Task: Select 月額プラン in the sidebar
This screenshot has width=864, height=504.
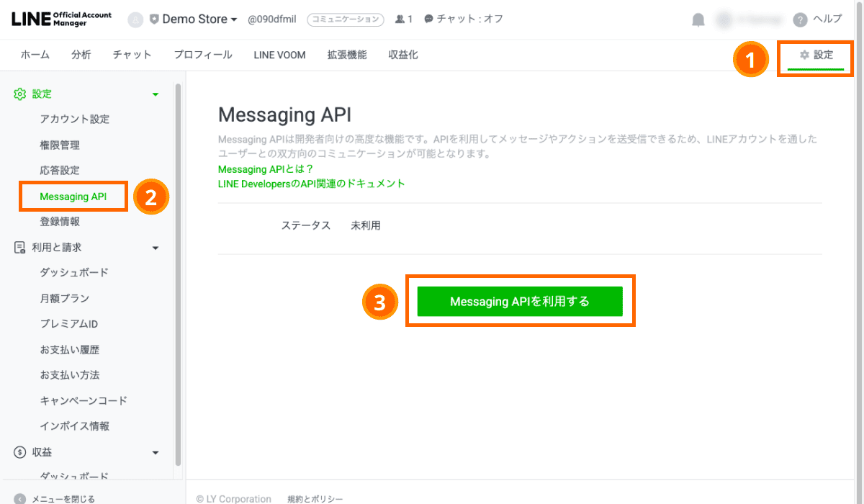Action: [x=65, y=298]
